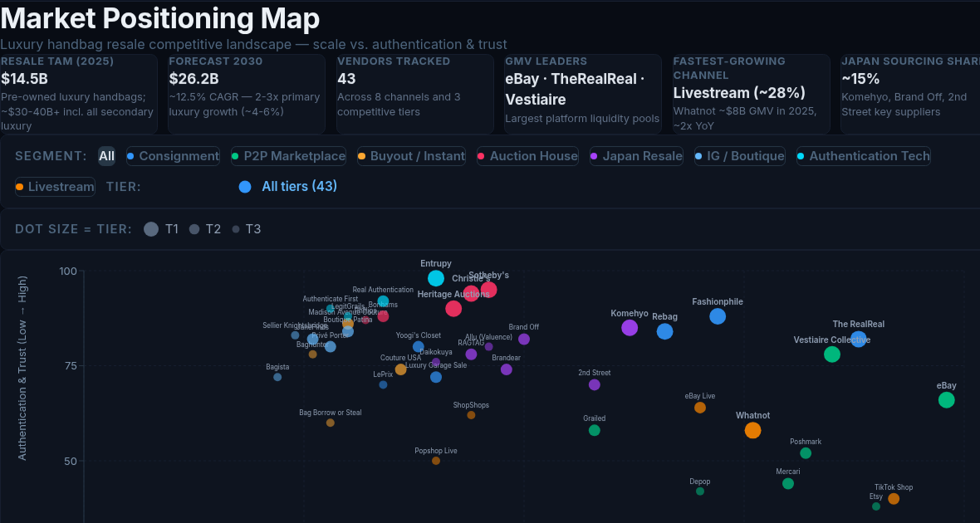Open the Resale TAM (2025) card
Screen dimensions: 980x523
pyautogui.click(x=79, y=94)
